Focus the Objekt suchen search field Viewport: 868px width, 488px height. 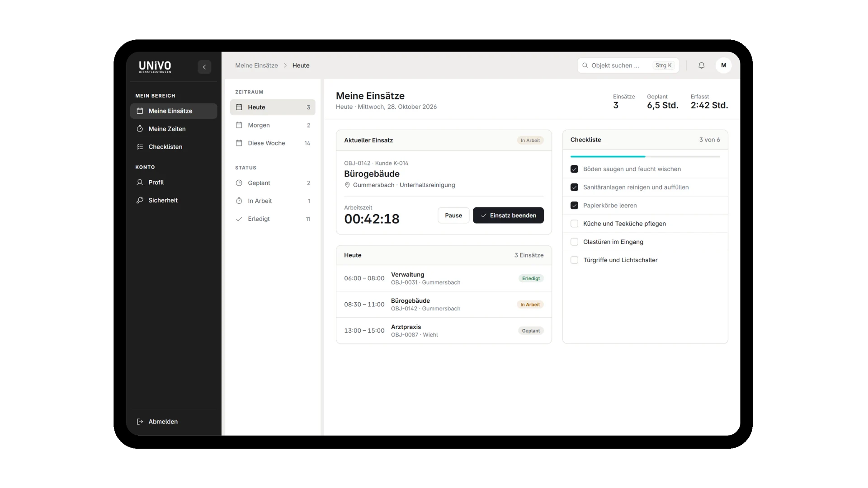pyautogui.click(x=628, y=66)
